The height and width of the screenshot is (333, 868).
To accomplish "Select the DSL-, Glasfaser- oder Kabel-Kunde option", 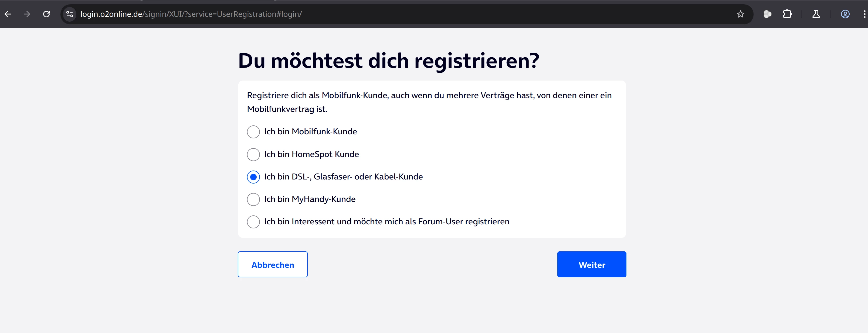I will (253, 177).
